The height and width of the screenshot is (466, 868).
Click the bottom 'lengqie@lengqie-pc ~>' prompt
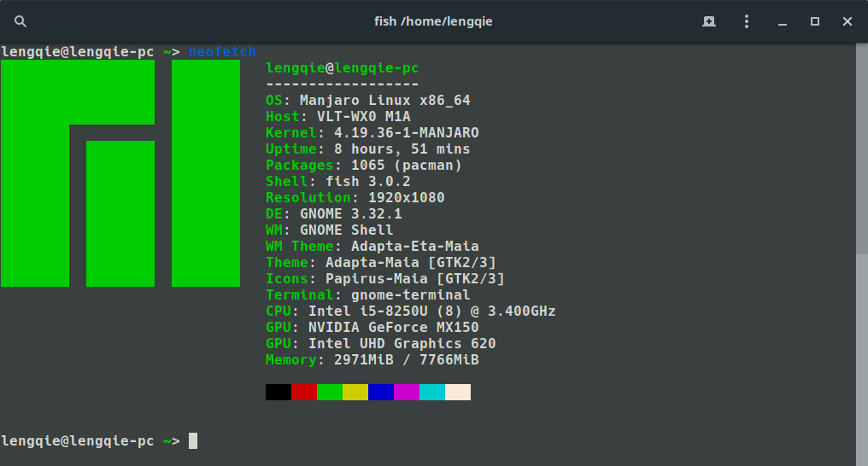[91, 441]
